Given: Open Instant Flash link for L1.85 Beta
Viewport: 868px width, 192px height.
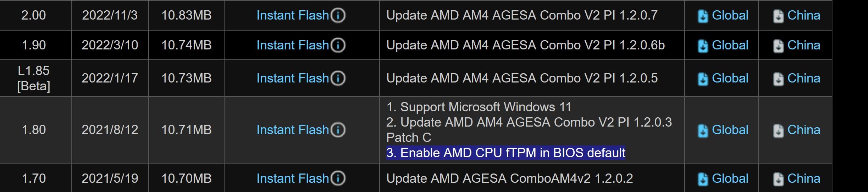Looking at the screenshot, I should (293, 78).
